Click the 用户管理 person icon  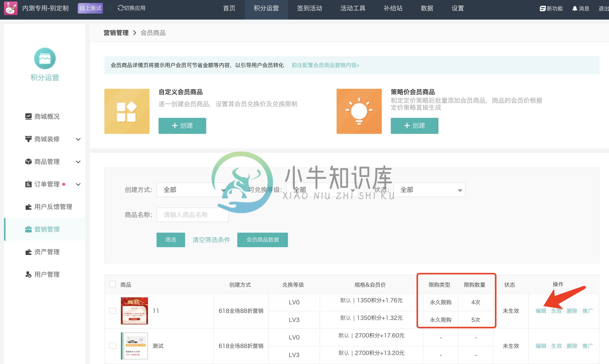click(x=28, y=274)
